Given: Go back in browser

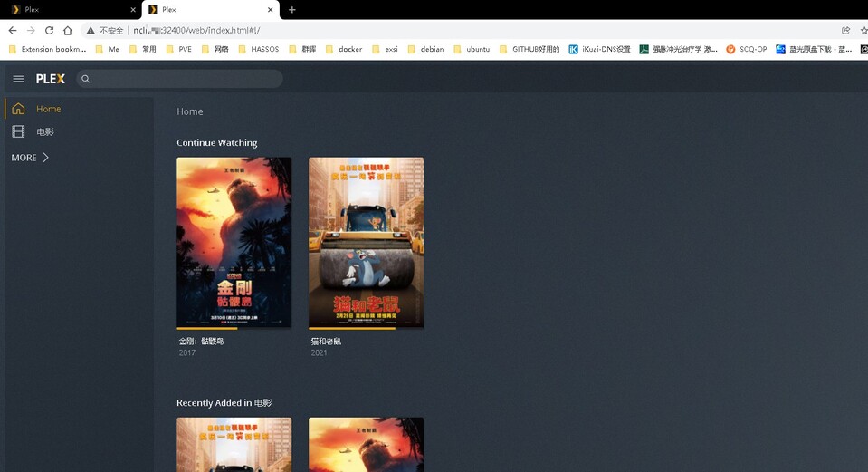Looking at the screenshot, I should (13, 31).
